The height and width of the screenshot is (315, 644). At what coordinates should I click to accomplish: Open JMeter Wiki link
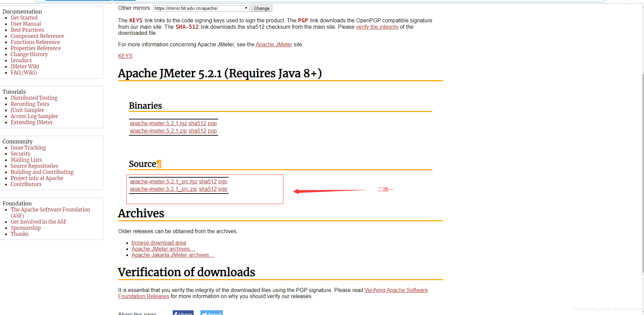coord(25,66)
